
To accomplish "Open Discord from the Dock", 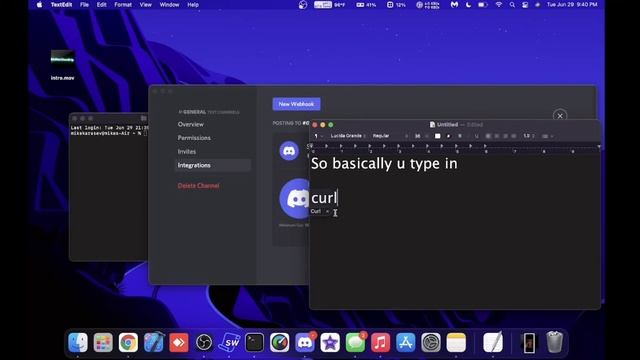I will (305, 342).
